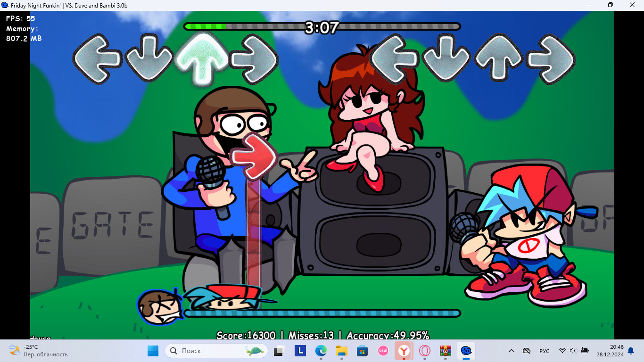Open osu! from the taskbar
This screenshot has width=644, height=362.
tap(383, 351)
